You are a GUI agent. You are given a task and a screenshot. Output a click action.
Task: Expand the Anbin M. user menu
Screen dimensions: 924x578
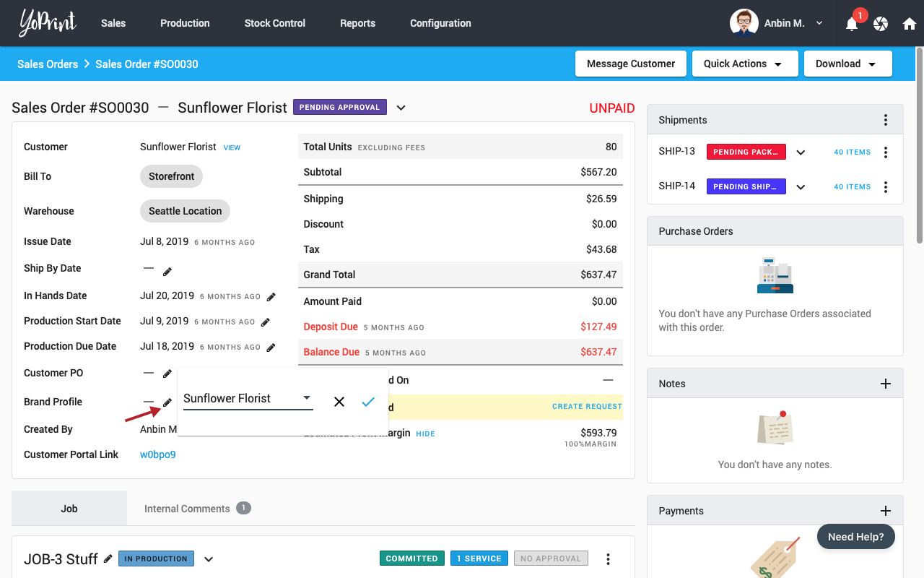pos(819,23)
